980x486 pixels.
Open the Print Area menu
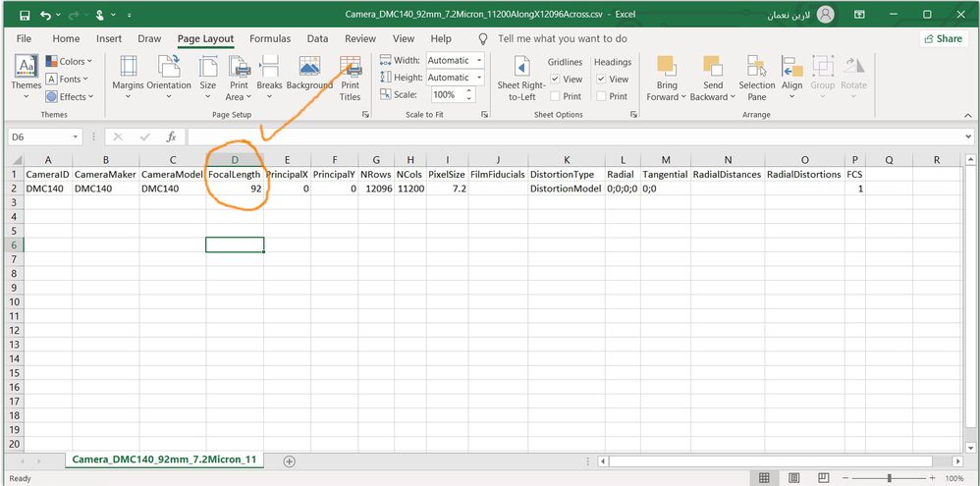239,77
